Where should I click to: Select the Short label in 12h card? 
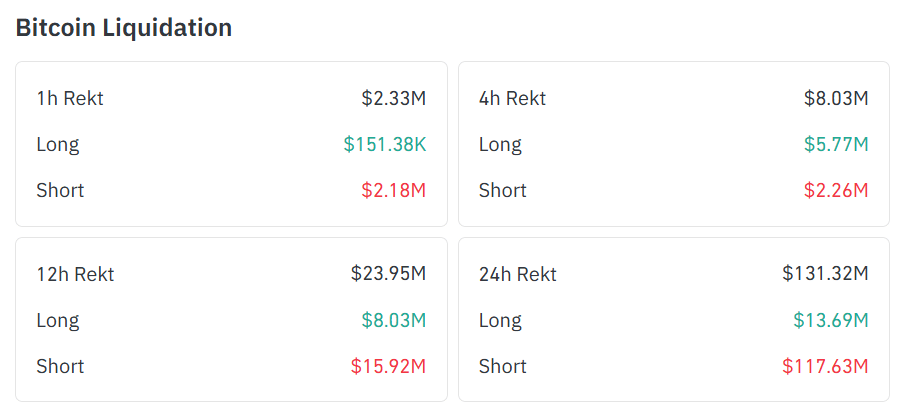[x=60, y=366]
